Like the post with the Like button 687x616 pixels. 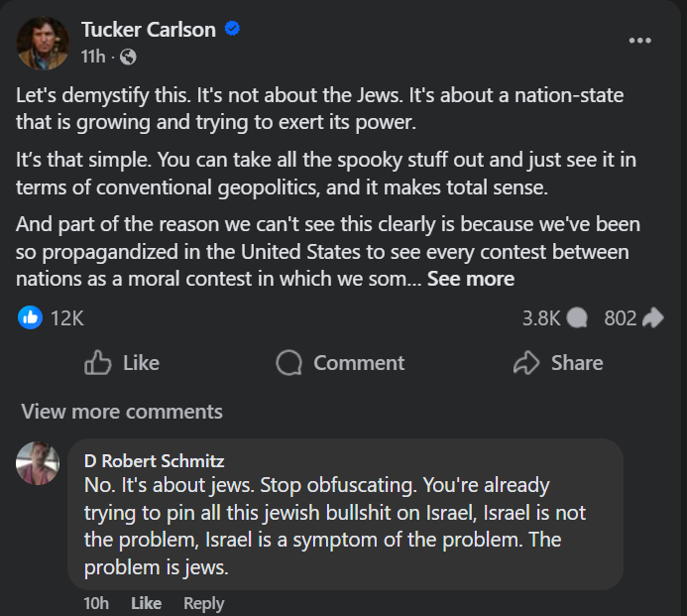click(122, 363)
